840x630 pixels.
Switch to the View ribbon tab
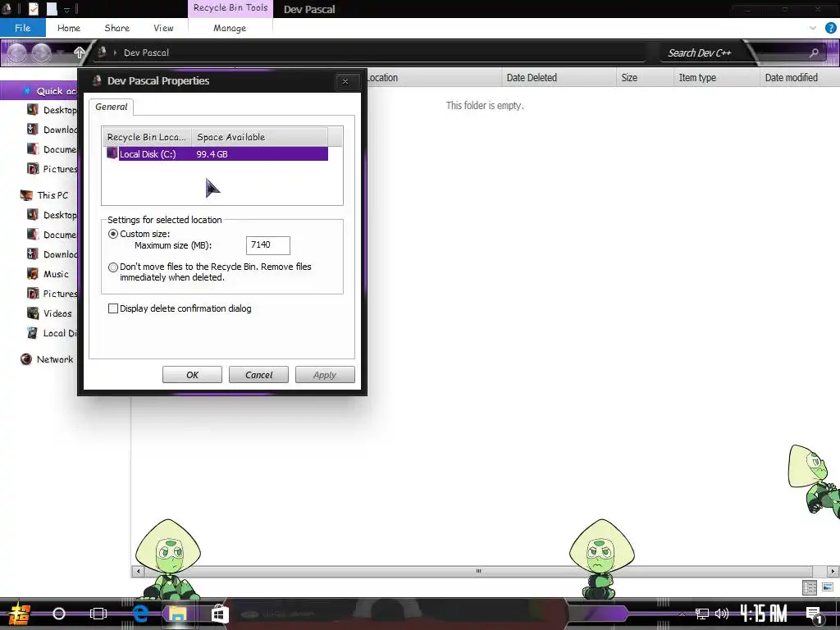(x=163, y=28)
